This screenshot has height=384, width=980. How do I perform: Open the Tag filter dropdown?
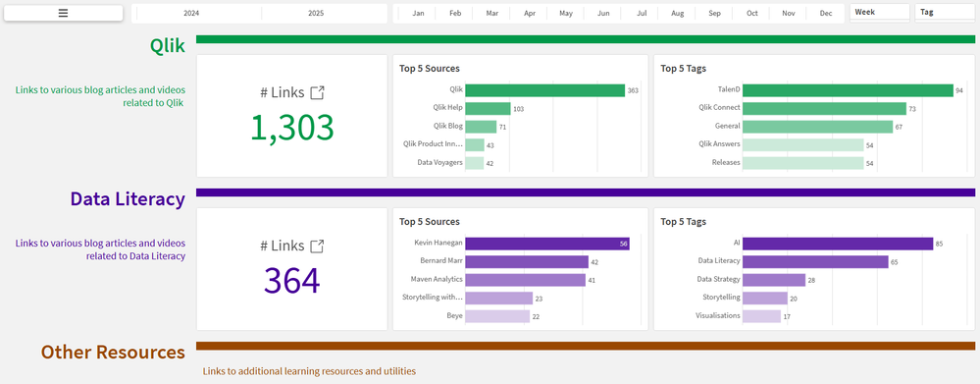pyautogui.click(x=947, y=13)
